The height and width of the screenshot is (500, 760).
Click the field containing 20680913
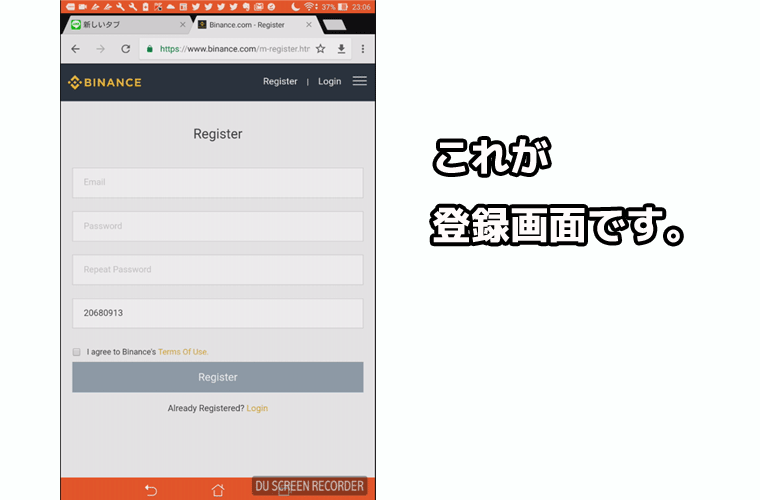point(218,313)
